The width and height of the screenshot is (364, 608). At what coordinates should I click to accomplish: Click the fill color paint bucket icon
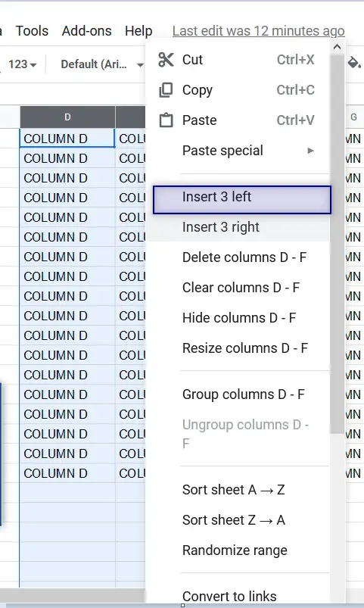point(354,62)
